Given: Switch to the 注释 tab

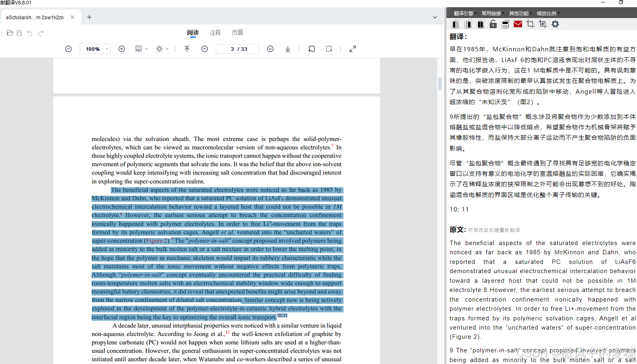Looking at the screenshot, I should coord(215,32).
